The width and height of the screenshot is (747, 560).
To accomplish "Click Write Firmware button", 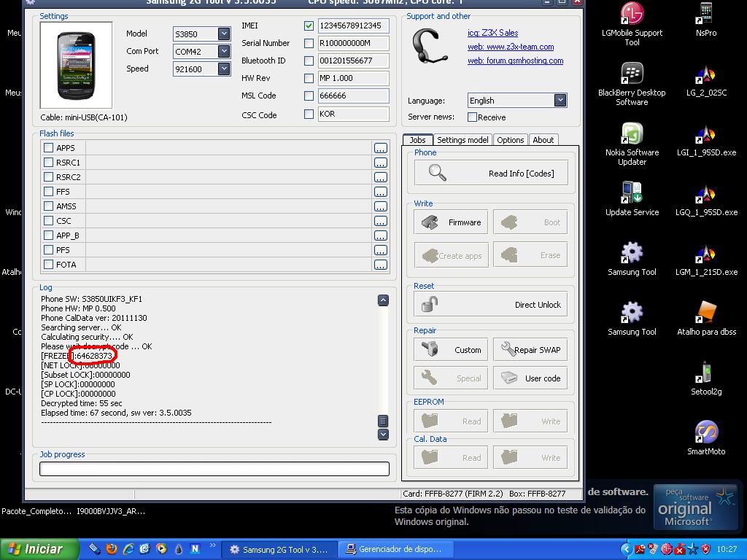I will pos(451,222).
